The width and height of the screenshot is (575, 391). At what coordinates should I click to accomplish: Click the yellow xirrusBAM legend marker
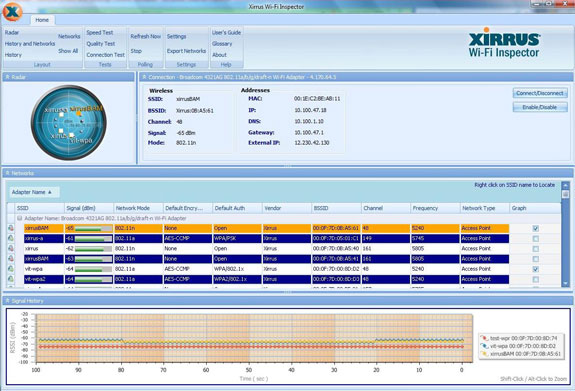pyautogui.click(x=485, y=354)
